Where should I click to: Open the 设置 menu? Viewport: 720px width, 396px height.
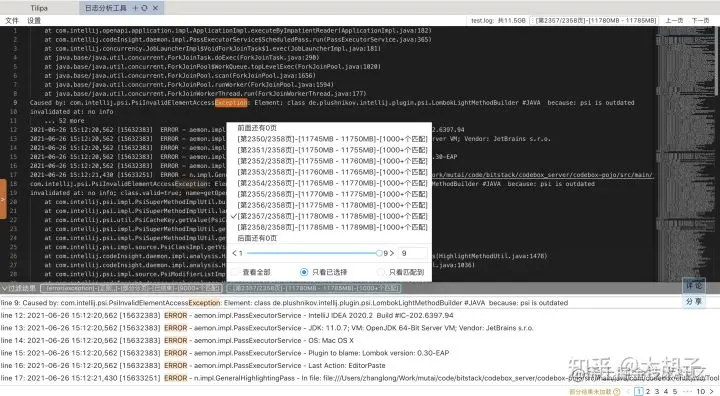pos(34,20)
